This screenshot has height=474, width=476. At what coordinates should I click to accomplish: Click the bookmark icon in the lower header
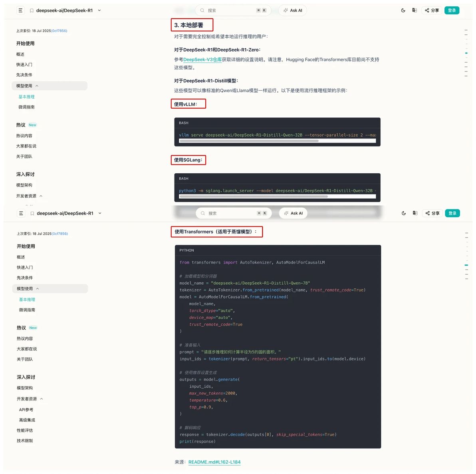coord(32,214)
